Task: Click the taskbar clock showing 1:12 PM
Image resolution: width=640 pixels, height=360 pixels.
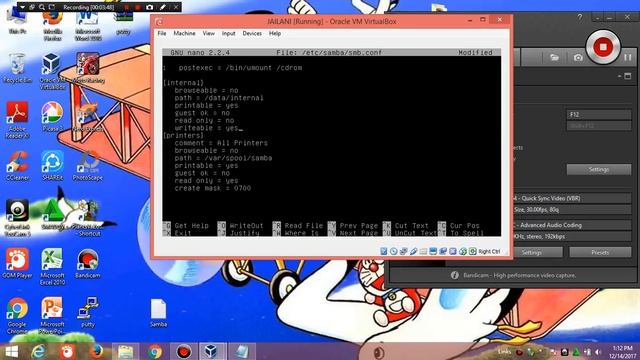Action: click(623, 352)
